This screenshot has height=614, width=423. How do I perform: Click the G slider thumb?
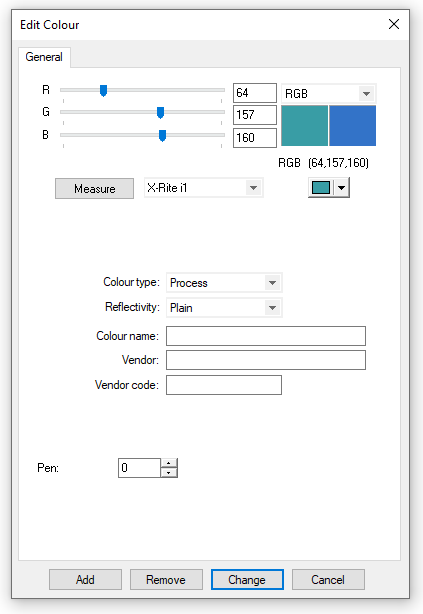pyautogui.click(x=160, y=113)
